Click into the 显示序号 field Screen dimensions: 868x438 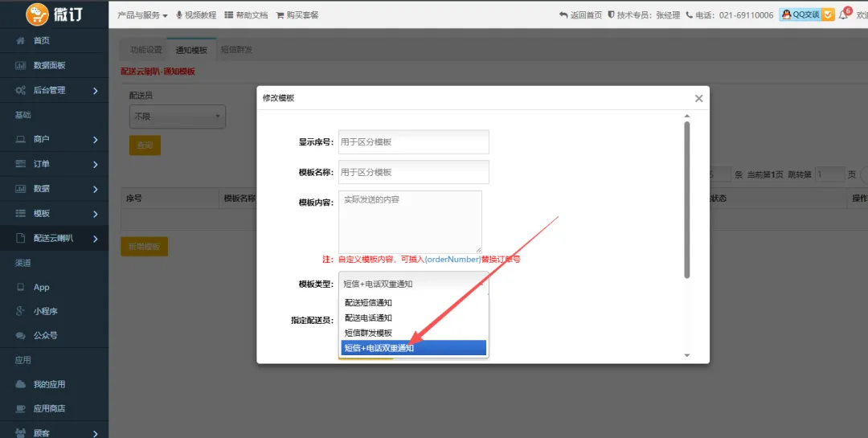pos(414,141)
